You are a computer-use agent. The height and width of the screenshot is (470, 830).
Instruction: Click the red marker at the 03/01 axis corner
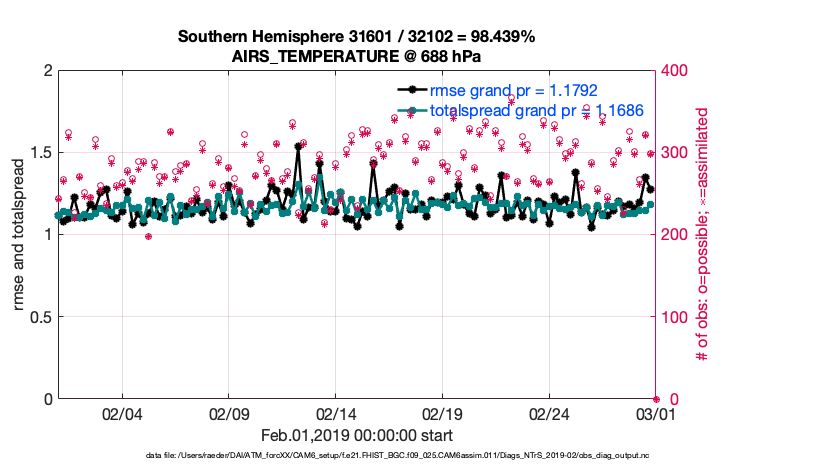point(655,398)
